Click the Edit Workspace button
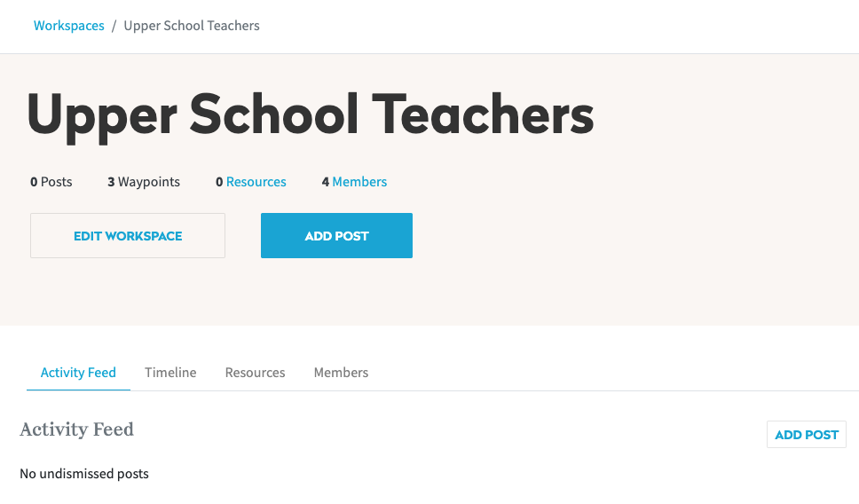 [128, 235]
